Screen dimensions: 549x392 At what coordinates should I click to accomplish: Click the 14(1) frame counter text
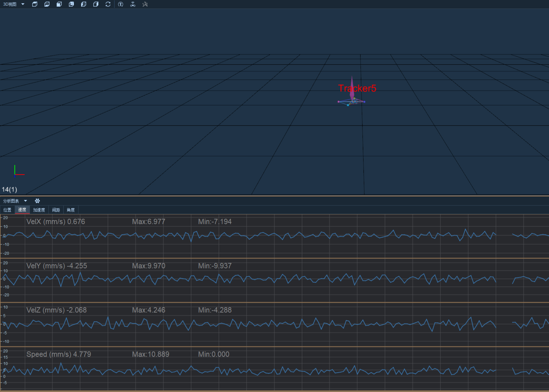9,189
